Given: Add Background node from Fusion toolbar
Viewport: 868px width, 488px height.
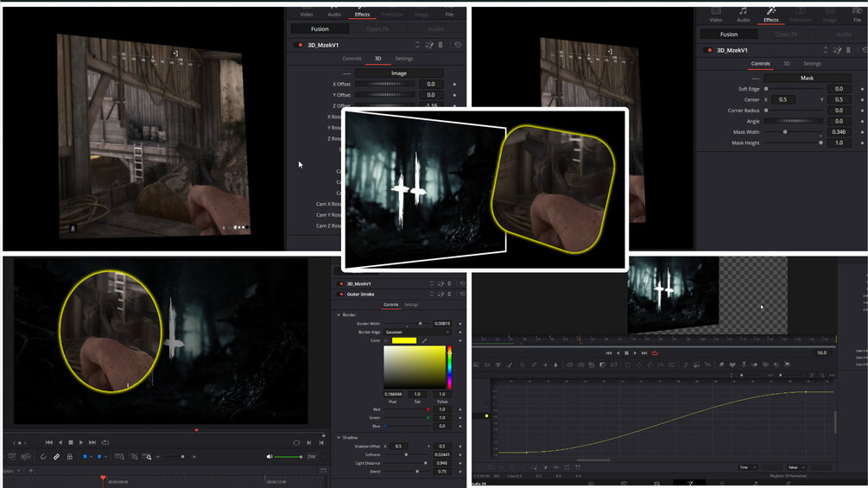Looking at the screenshot, I should 476,364.
